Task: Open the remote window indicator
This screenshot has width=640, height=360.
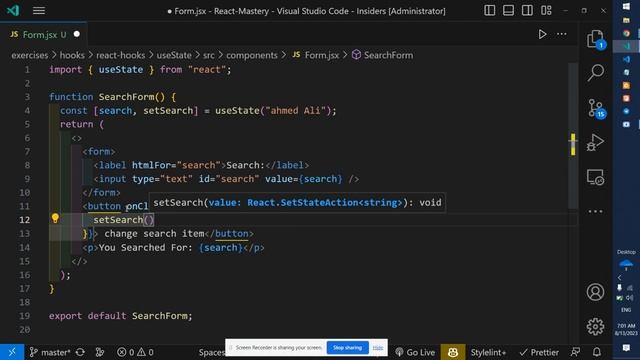Action: pos(12,352)
